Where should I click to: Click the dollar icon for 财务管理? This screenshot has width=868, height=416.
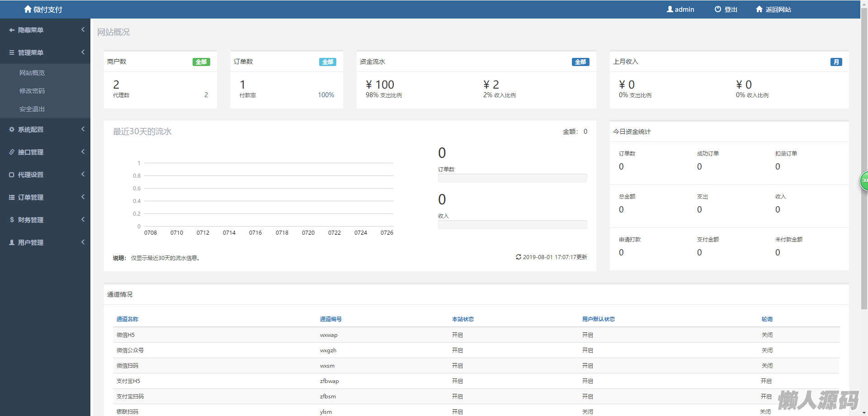pyautogui.click(x=12, y=220)
